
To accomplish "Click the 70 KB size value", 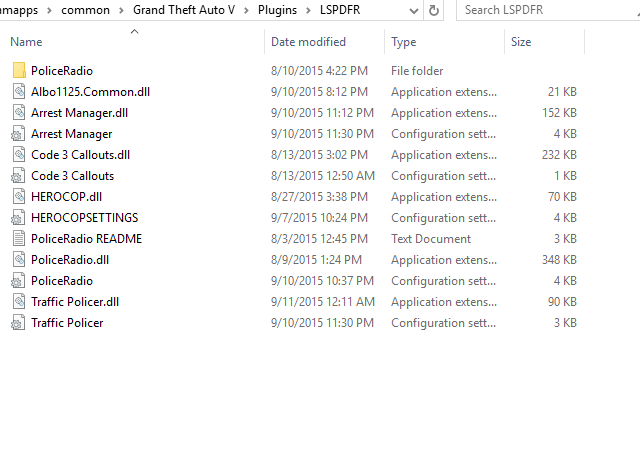I will [562, 197].
